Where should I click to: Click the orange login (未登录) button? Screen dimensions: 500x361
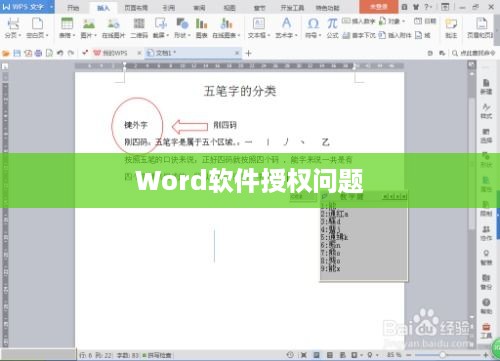(379, 7)
